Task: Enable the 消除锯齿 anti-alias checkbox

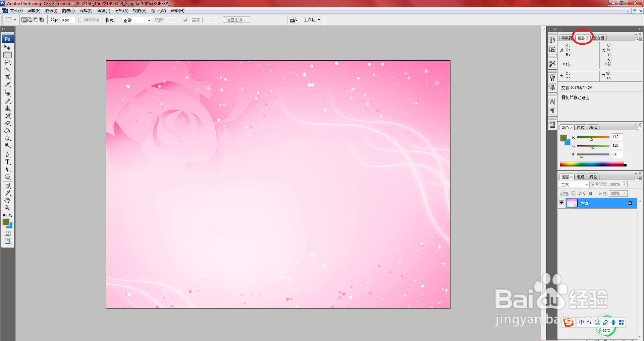Action: (x=80, y=20)
